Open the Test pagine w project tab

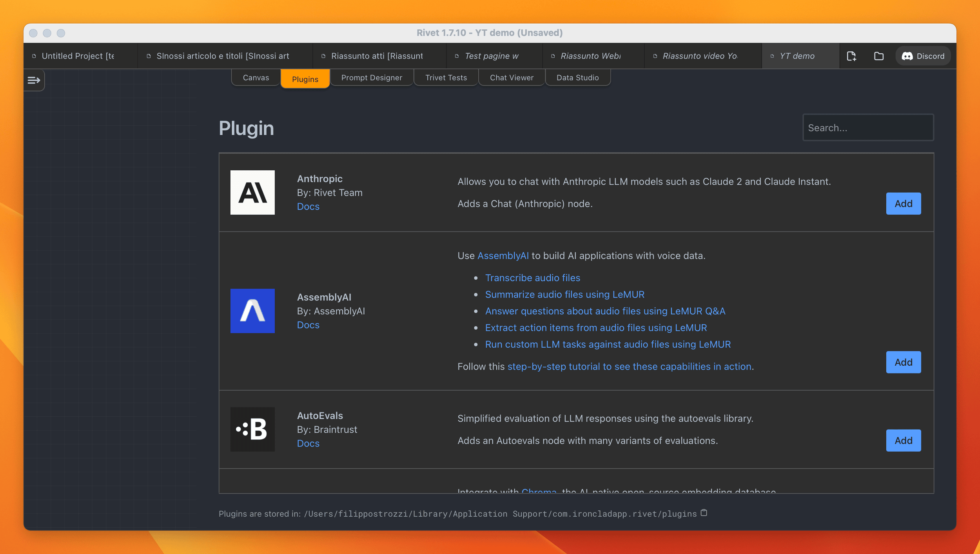[494, 56]
